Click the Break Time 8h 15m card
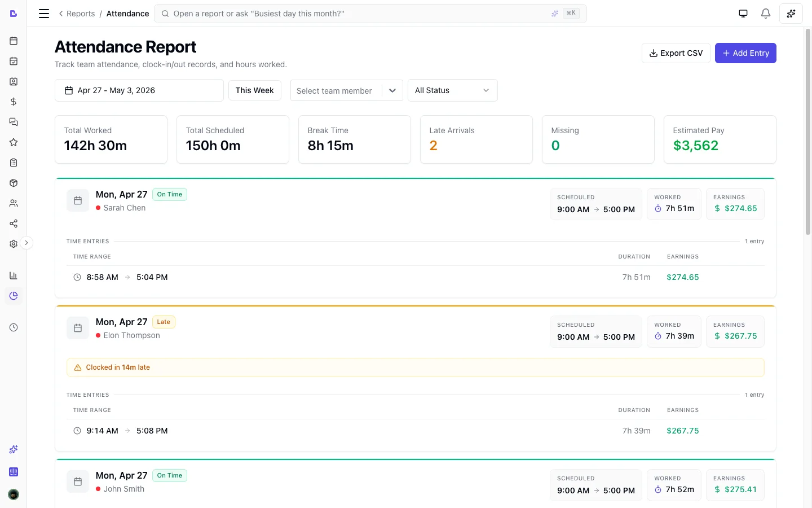The height and width of the screenshot is (508, 812). pyautogui.click(x=355, y=139)
